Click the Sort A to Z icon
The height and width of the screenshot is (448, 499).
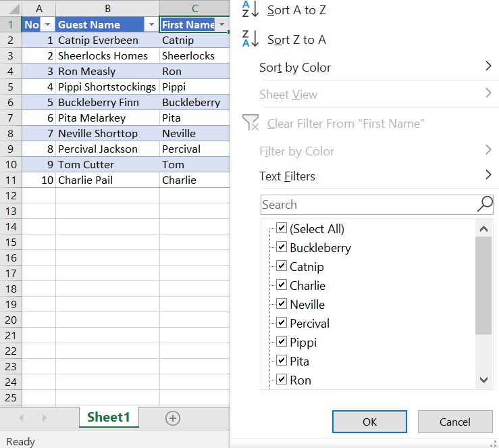tap(250, 10)
